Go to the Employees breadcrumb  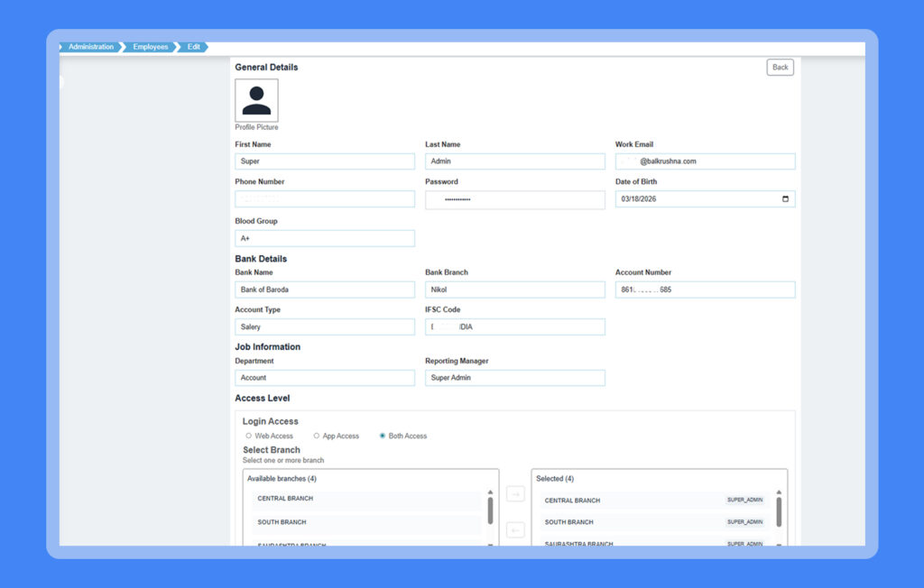pos(151,47)
